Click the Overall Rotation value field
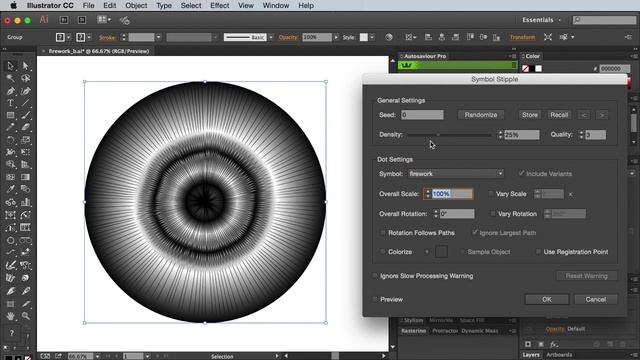The height and width of the screenshot is (360, 640). tap(457, 213)
